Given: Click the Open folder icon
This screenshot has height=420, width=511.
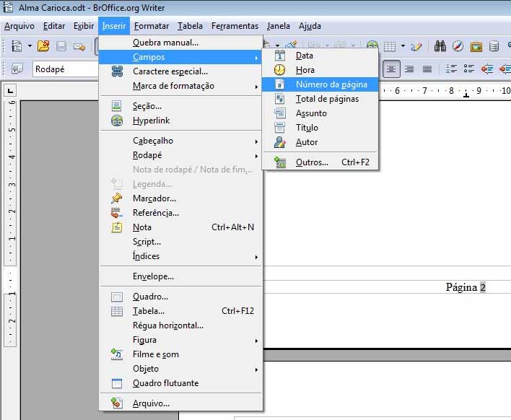Looking at the screenshot, I should [x=43, y=46].
